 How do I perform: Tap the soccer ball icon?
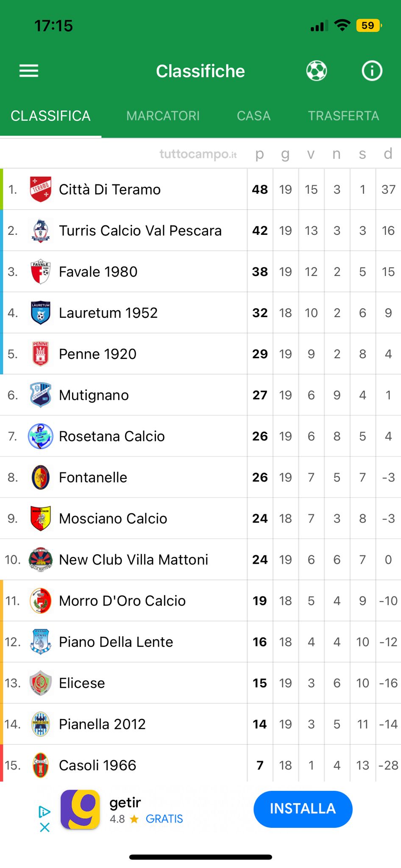click(x=317, y=71)
